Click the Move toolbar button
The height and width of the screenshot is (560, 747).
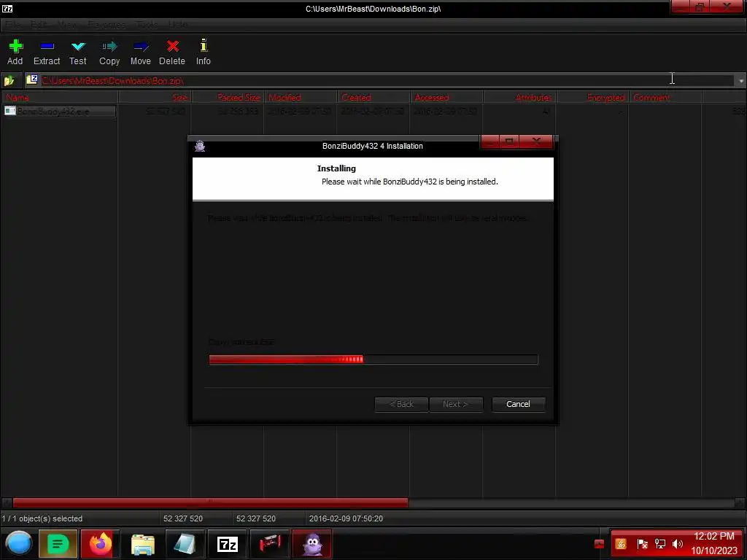coord(141,52)
